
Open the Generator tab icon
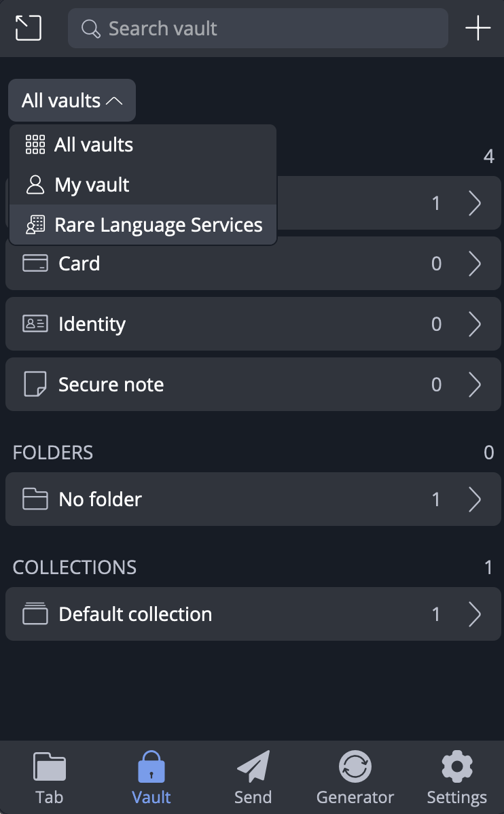355,768
